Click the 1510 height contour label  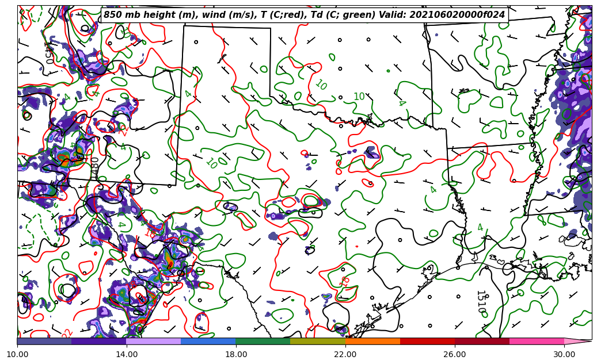(x=481, y=302)
